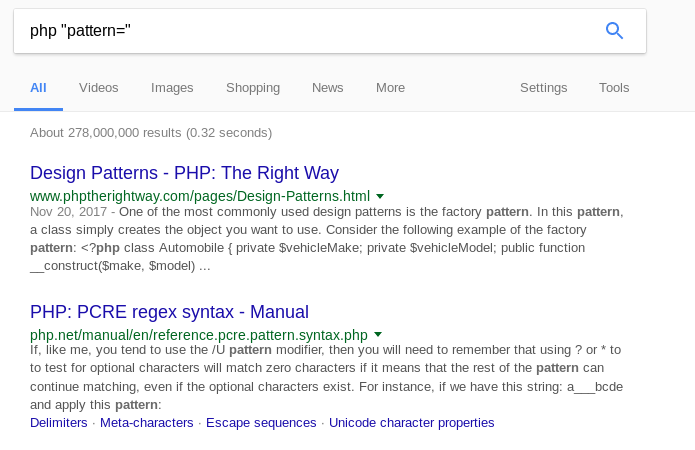Open the Delimiters sitelink

click(59, 423)
